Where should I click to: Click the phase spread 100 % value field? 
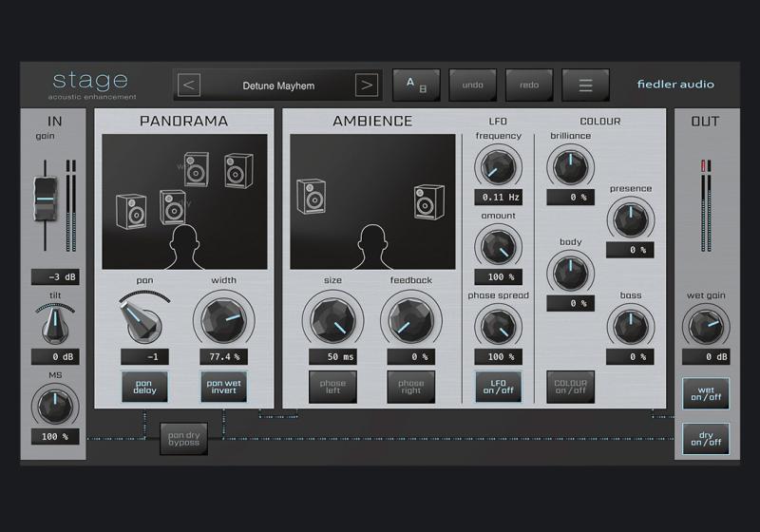pyautogui.click(x=498, y=356)
